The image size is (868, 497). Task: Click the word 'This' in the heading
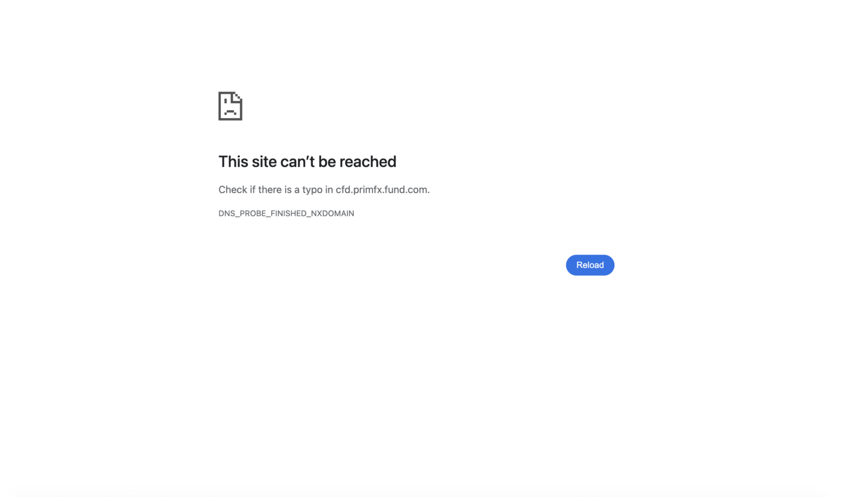(x=233, y=161)
